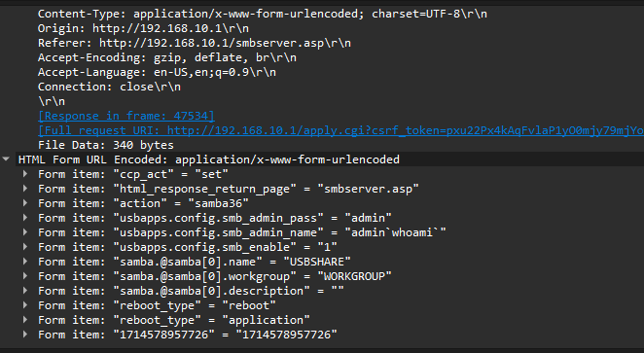The image size is (644, 353).
Task: Expand the html_response_return_page form item
Action: 25,189
